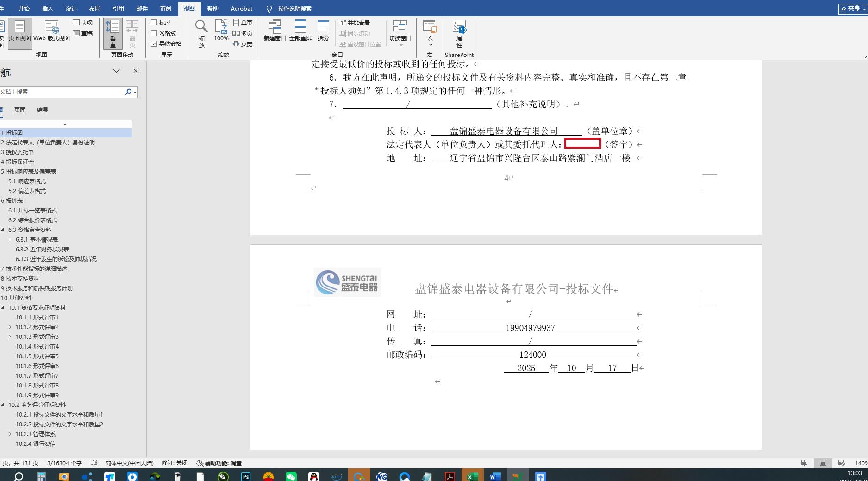Viewport: 868px width, 481px height.
Task: Expand the 10.2.3 管理体系 heading
Action: (10, 434)
